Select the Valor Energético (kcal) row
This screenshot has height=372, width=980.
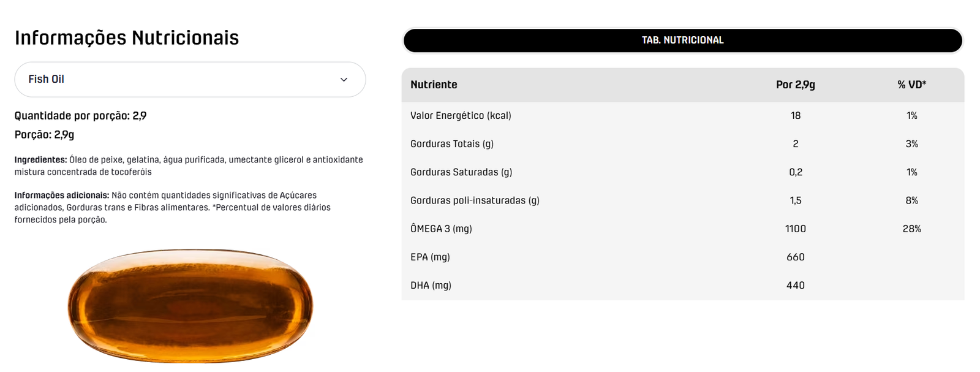[x=682, y=115]
